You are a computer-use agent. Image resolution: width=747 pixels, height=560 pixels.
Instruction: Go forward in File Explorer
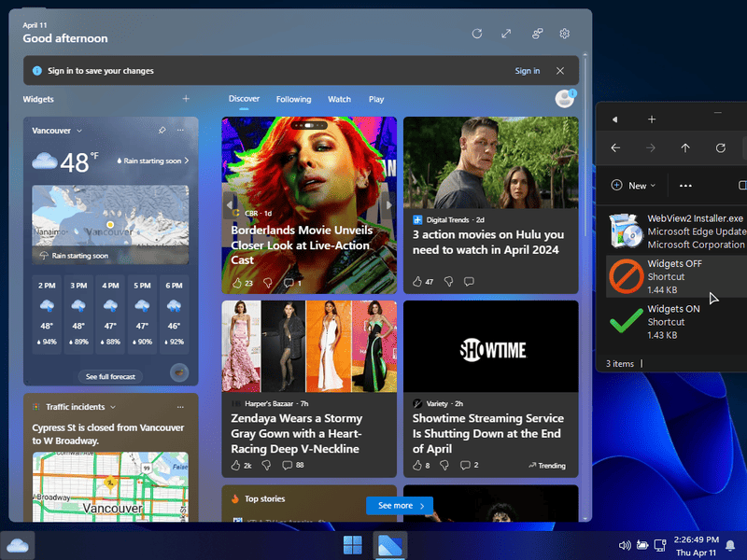(x=650, y=148)
